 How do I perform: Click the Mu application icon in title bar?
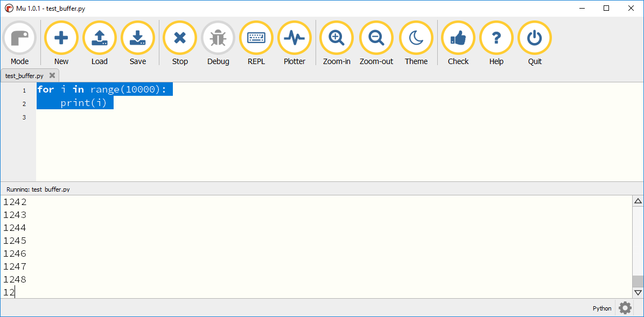[x=8, y=8]
